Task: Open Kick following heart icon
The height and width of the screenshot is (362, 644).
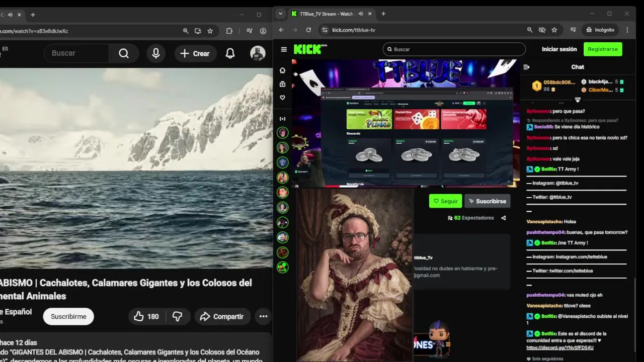Action: (x=283, y=98)
